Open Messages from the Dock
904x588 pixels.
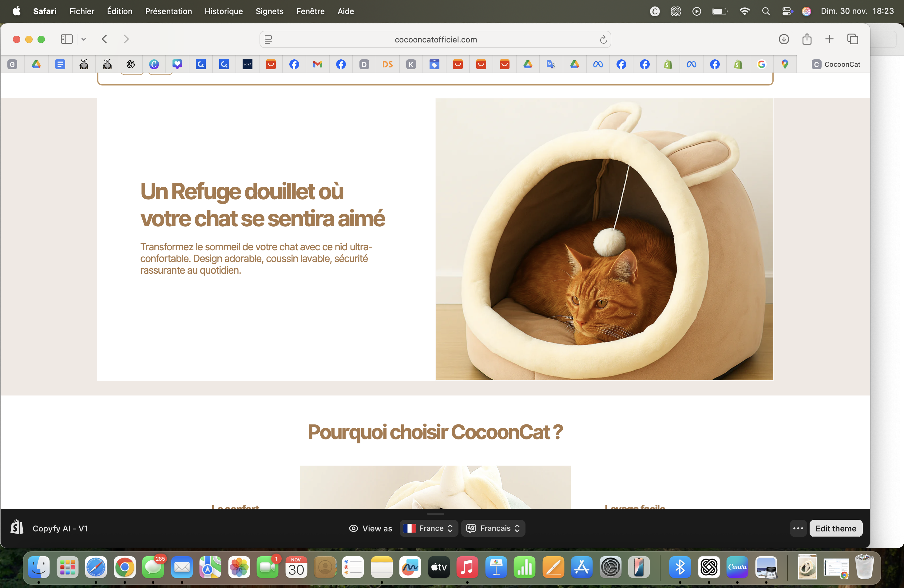pos(153,567)
